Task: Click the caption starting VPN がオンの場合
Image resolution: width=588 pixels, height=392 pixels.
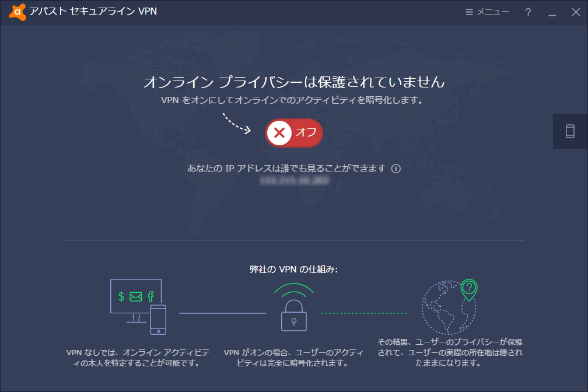Action: [x=293, y=358]
